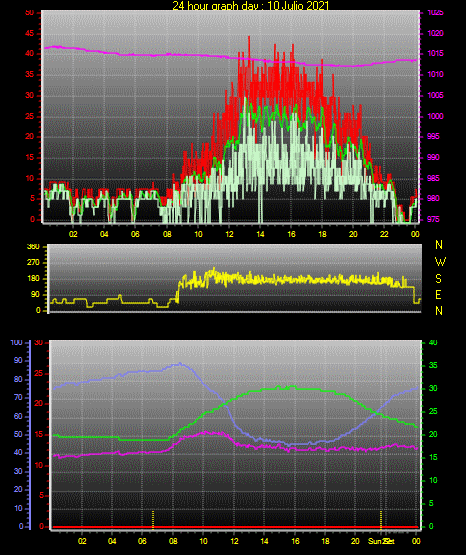Screen dimensions: 466x555
Task: Select the S compass letter beside direction graph
Action: tap(438, 279)
